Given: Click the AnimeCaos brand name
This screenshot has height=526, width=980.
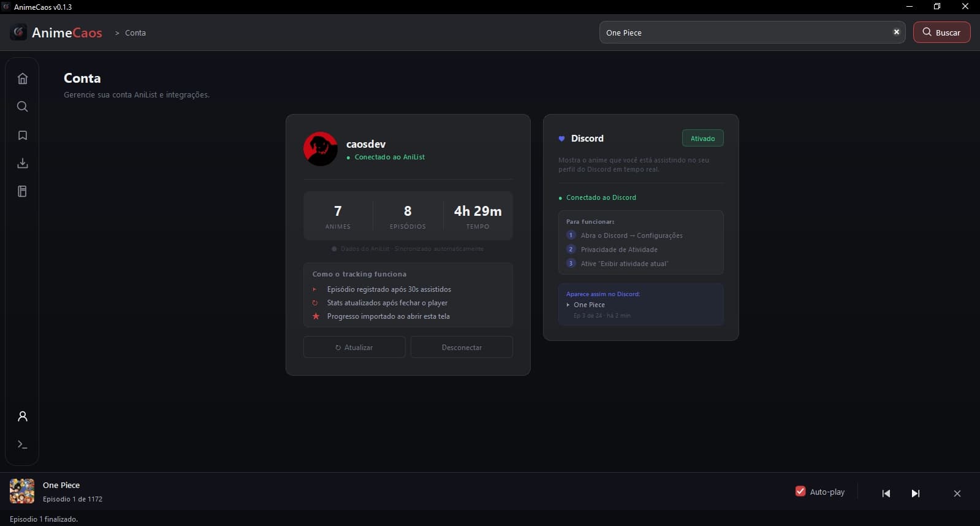Looking at the screenshot, I should pos(67,33).
